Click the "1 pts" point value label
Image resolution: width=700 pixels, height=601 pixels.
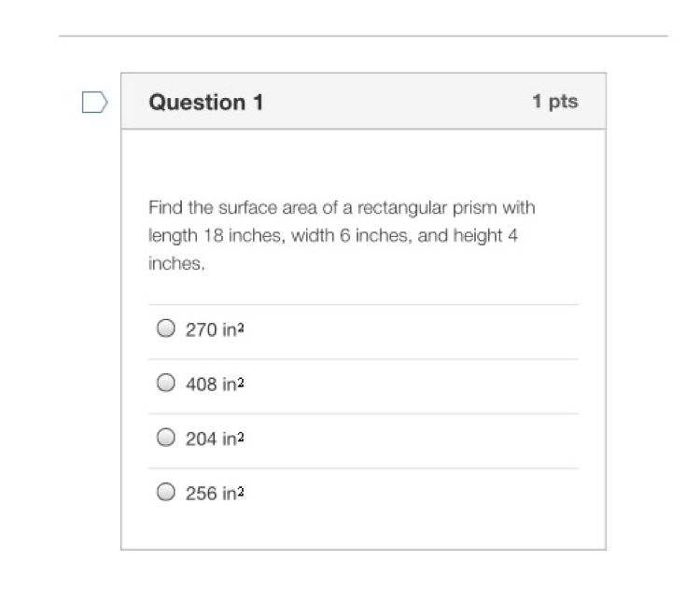555,102
